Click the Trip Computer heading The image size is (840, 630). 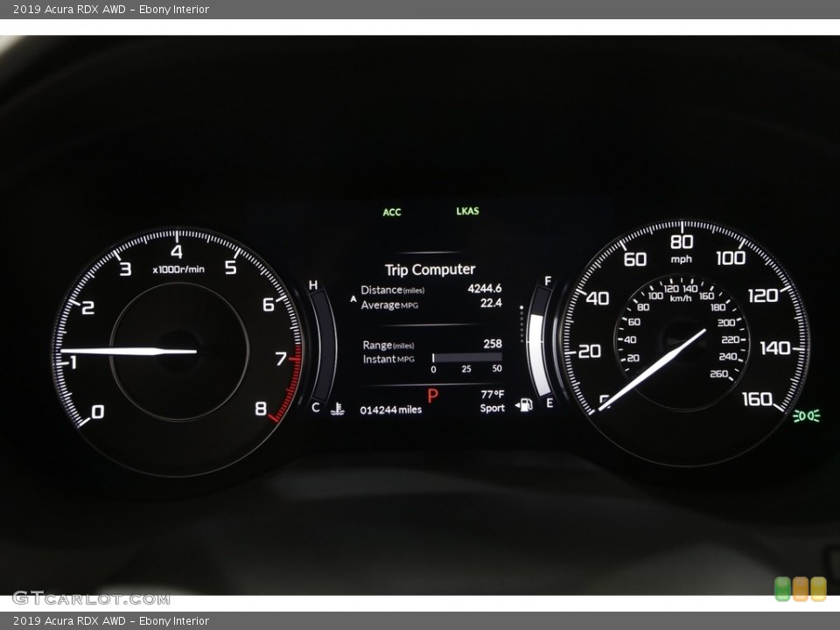430,269
